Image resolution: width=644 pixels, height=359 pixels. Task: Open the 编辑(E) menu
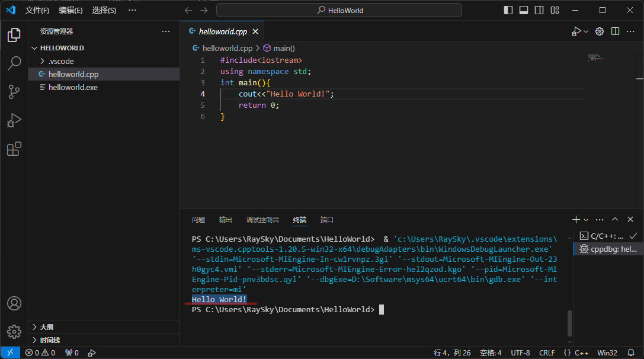pyautogui.click(x=71, y=10)
